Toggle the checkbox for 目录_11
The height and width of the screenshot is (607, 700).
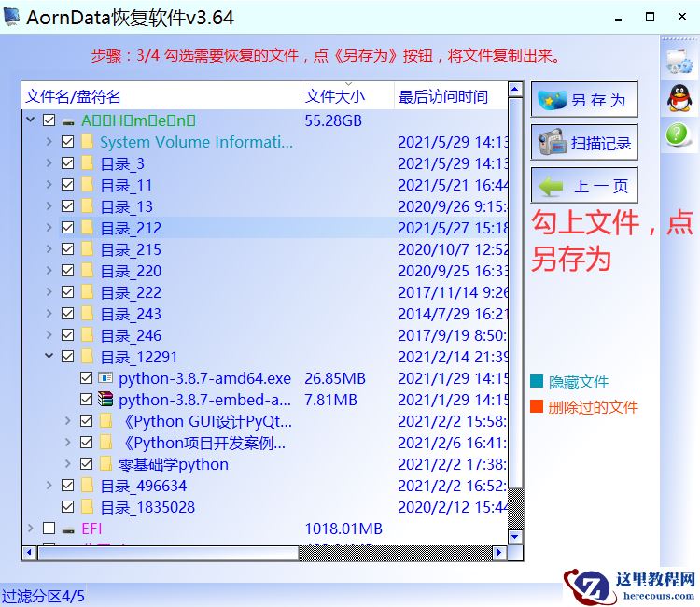tap(68, 185)
